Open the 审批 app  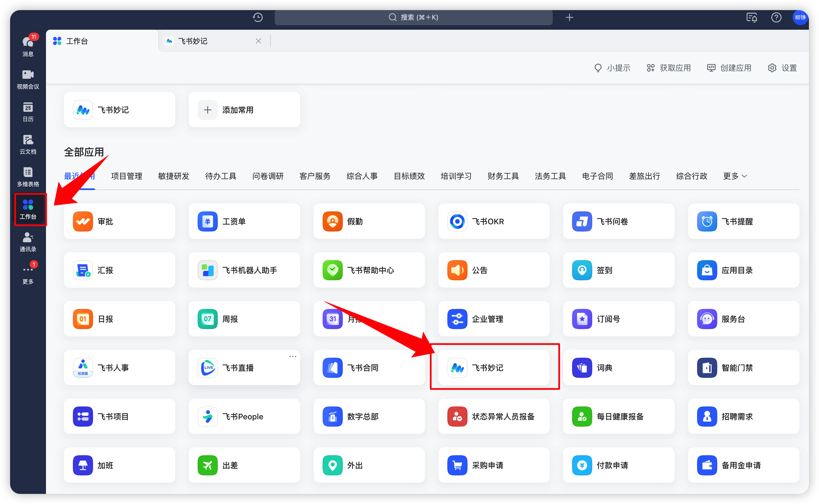click(119, 221)
